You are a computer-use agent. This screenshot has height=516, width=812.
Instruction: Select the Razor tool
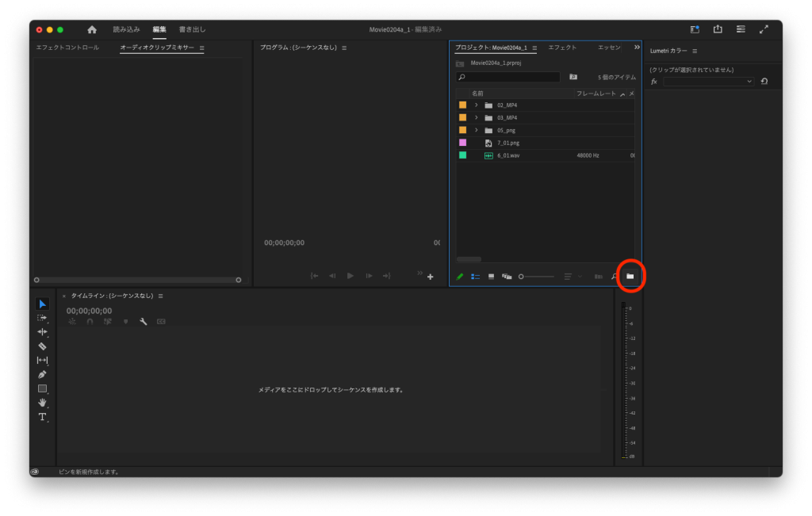[x=42, y=346]
